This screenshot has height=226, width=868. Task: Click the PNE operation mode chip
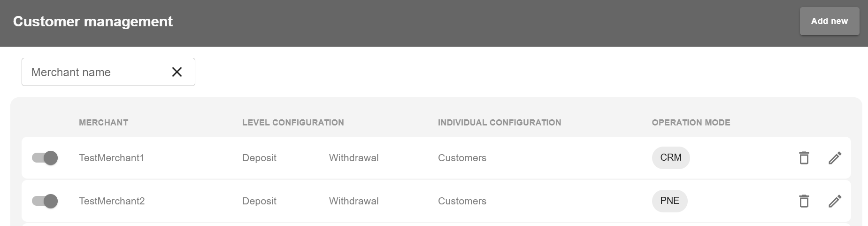669,201
